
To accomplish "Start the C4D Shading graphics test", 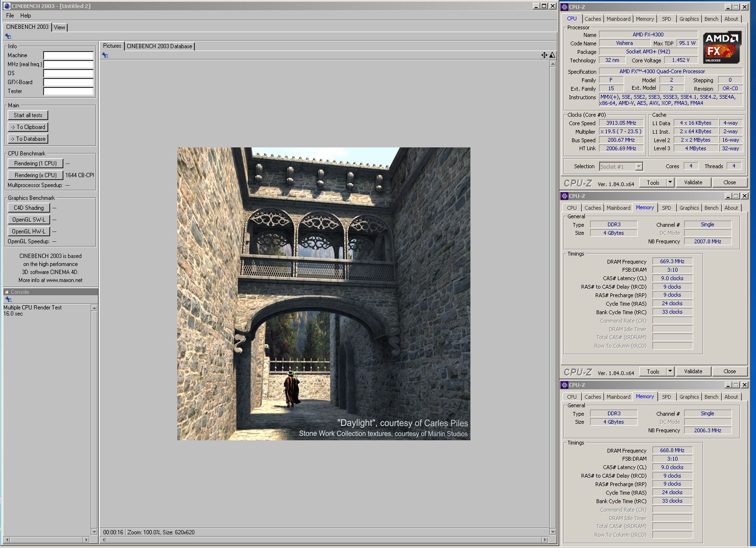I will (x=28, y=208).
